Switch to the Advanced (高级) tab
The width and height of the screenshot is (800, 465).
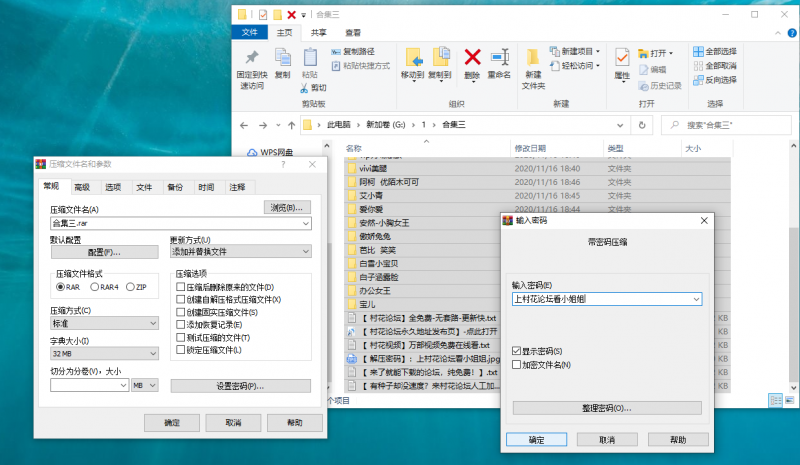82,187
